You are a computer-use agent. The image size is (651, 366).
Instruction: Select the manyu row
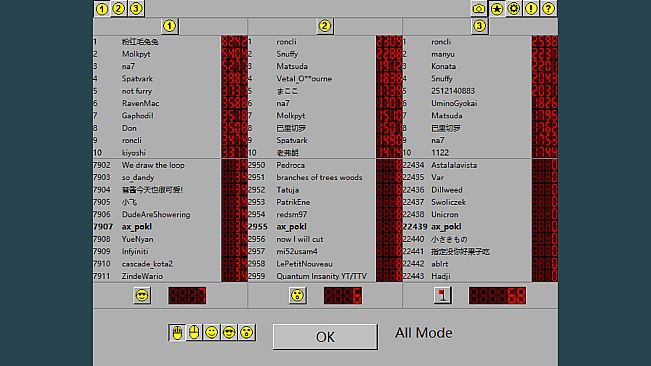[x=480, y=54]
